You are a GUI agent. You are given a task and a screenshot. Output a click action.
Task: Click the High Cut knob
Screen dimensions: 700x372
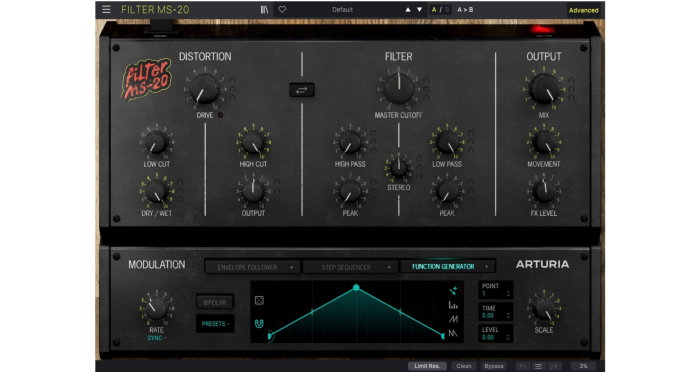[253, 142]
